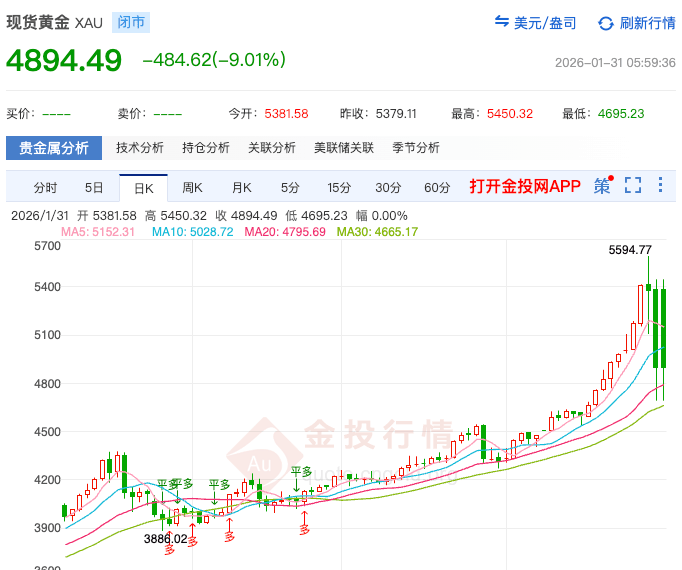682x570 pixels.
Task: Choose the 15分 interval
Action: pos(339,188)
